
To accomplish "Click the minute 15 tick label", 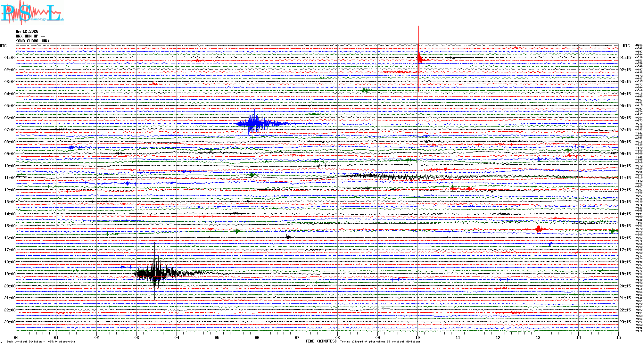I will pyautogui.click(x=618, y=337).
